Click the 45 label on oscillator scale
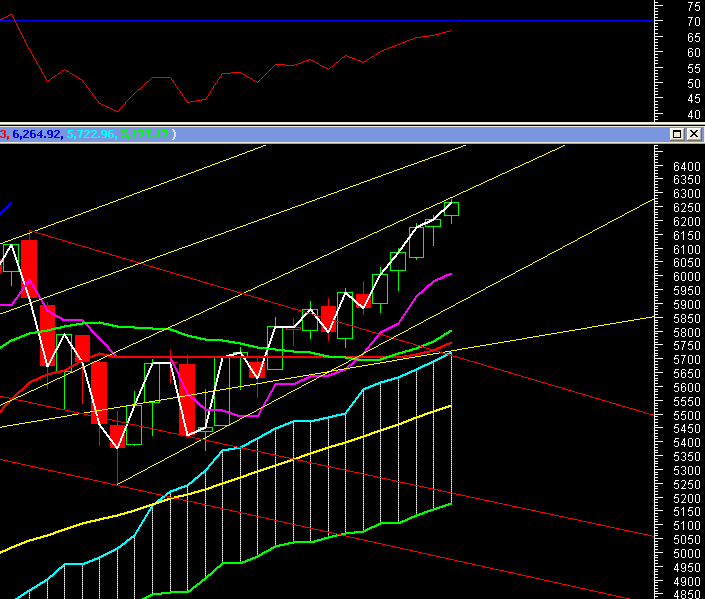Screen dimensions: 705x599 (694, 99)
